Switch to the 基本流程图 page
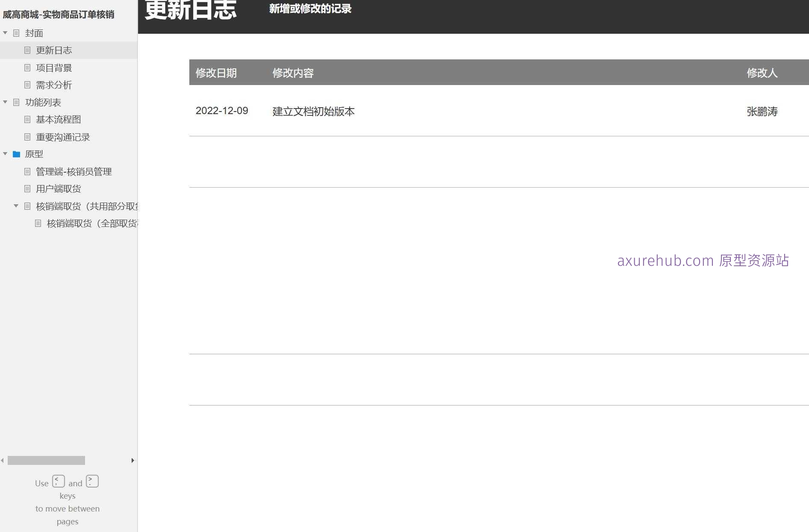 [59, 119]
